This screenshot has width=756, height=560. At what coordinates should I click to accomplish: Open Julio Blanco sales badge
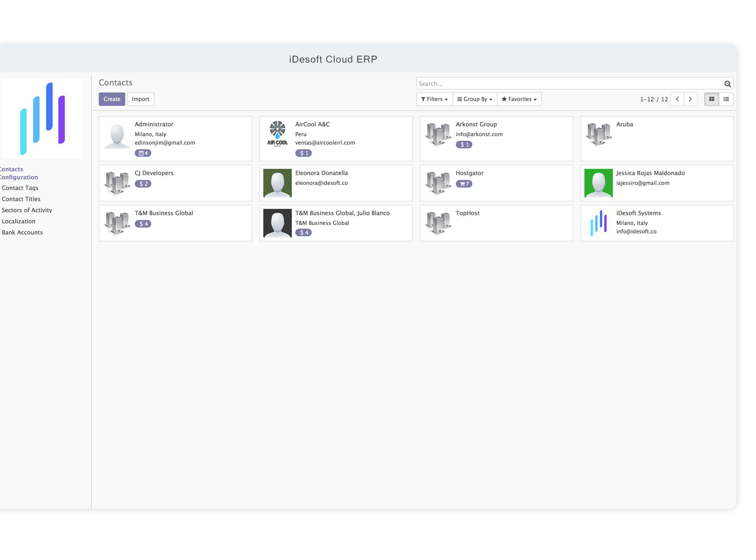click(x=304, y=233)
